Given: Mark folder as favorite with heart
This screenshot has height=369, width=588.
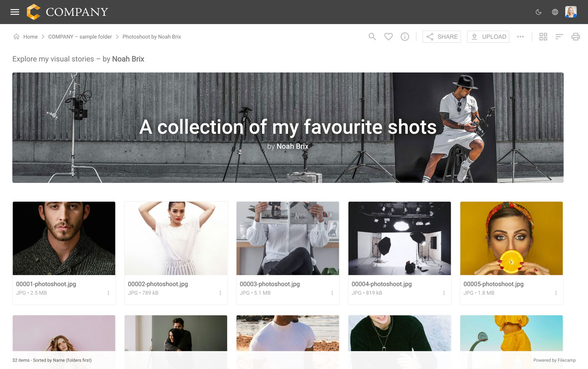Looking at the screenshot, I should [x=389, y=37].
